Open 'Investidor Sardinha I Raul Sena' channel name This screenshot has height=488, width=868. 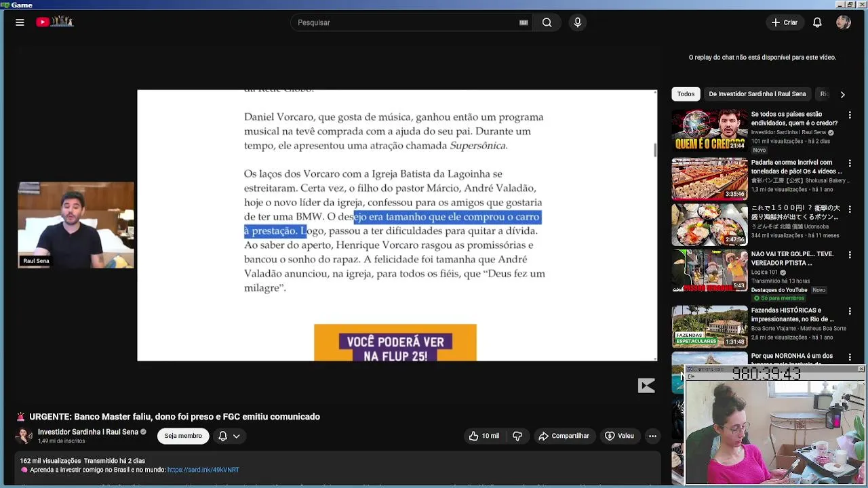[88, 432]
